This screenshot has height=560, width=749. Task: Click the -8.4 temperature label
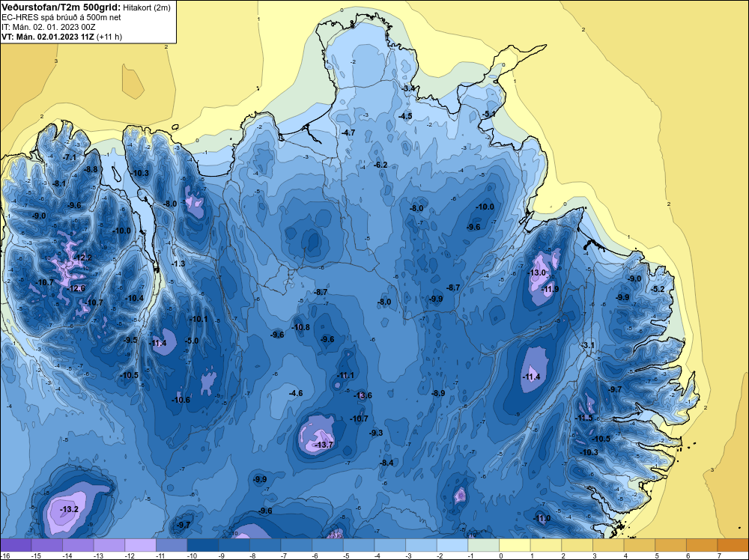click(x=387, y=463)
